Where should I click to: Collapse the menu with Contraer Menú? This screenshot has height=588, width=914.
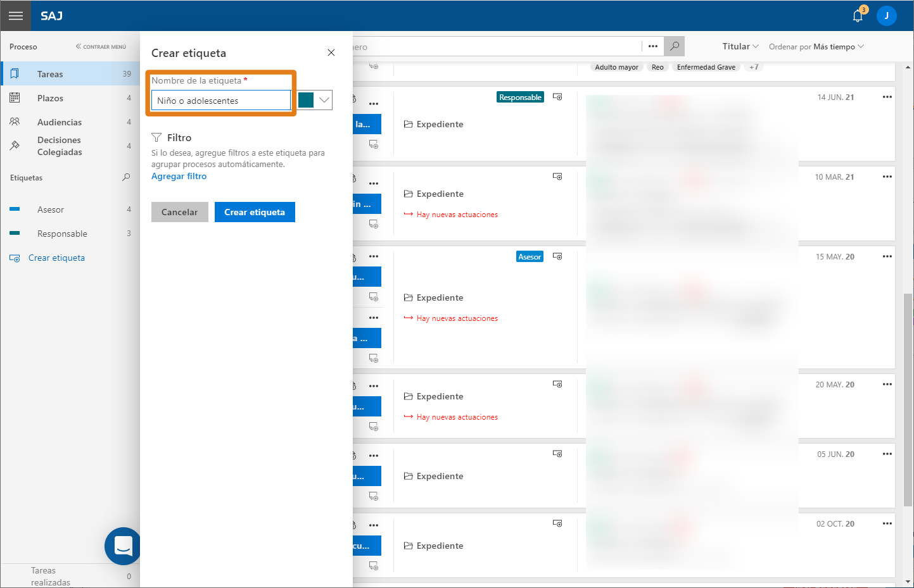click(101, 47)
